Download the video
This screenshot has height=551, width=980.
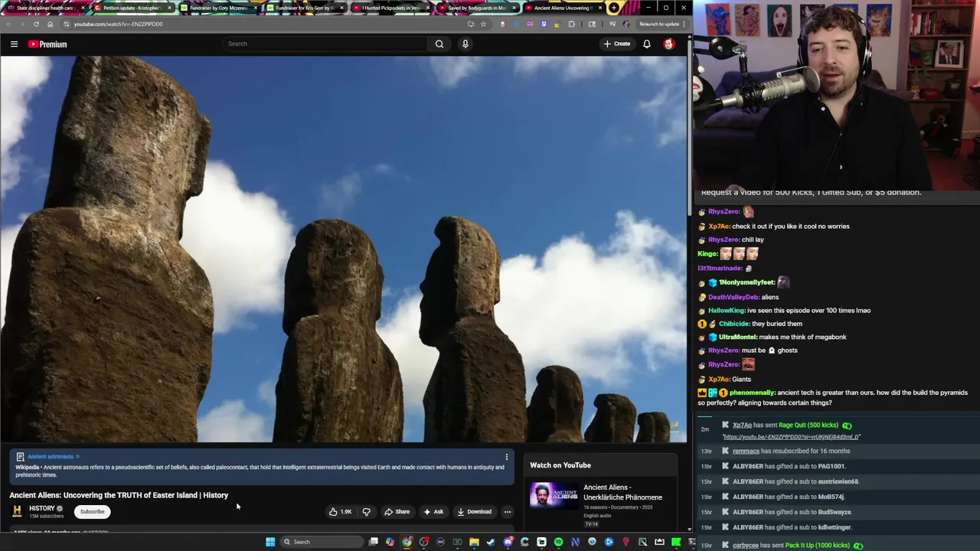pyautogui.click(x=474, y=512)
